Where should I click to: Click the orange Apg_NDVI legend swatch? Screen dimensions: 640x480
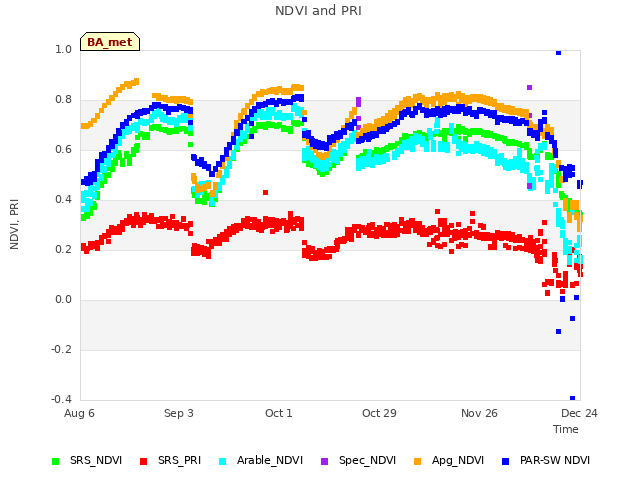coord(418,461)
